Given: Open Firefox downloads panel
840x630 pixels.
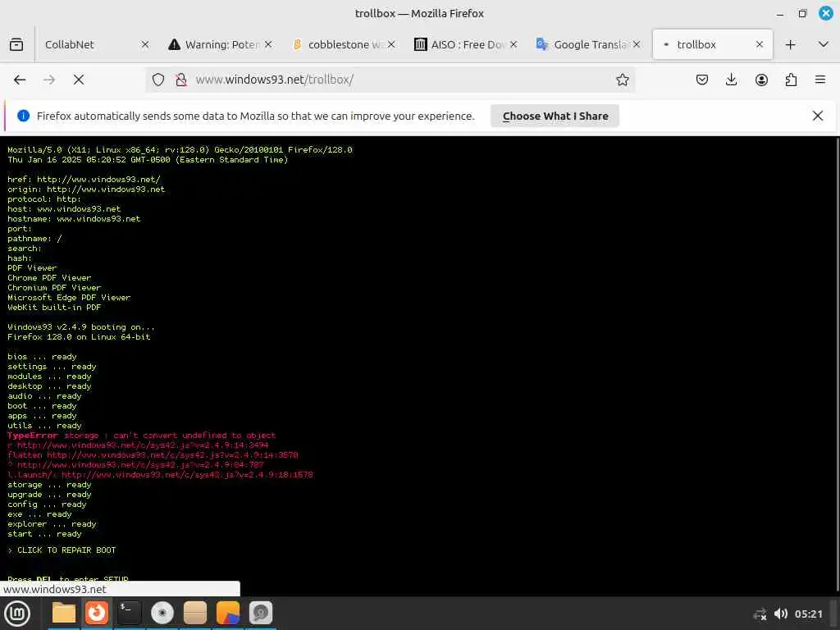Looking at the screenshot, I should tap(731, 80).
